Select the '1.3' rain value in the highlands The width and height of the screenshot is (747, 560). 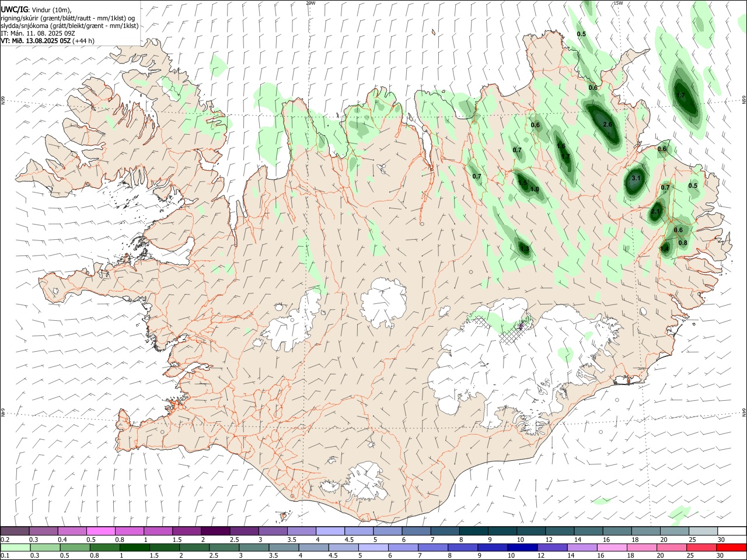(525, 250)
